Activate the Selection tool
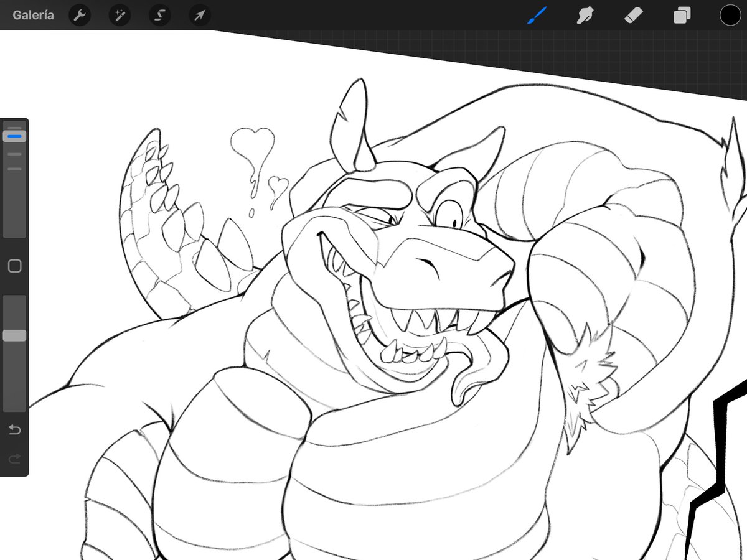Image resolution: width=747 pixels, height=560 pixels. pyautogui.click(x=159, y=15)
